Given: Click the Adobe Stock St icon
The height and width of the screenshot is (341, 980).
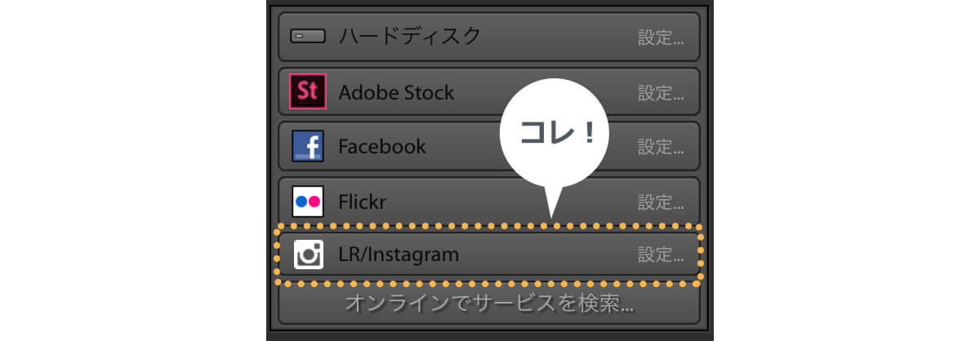Looking at the screenshot, I should pyautogui.click(x=308, y=91).
